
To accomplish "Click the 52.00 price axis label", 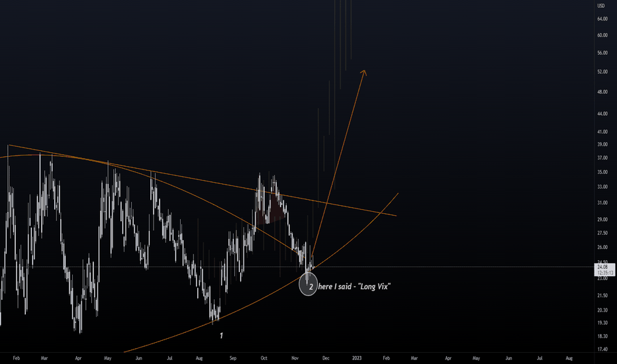I will pyautogui.click(x=602, y=71).
